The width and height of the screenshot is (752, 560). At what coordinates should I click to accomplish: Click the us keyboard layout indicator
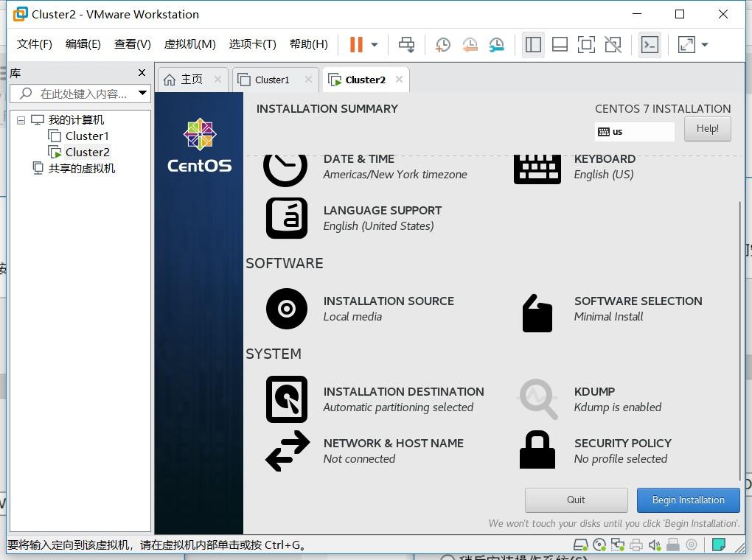(634, 132)
